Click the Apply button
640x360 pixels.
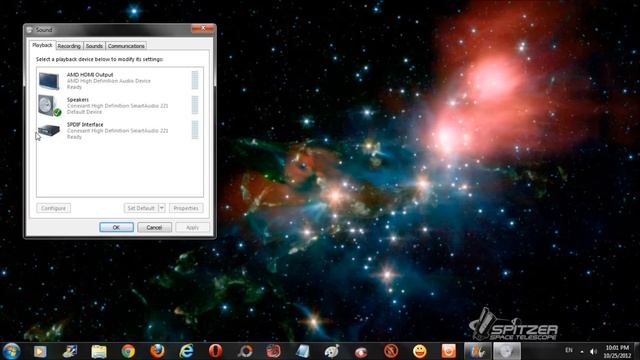192,227
